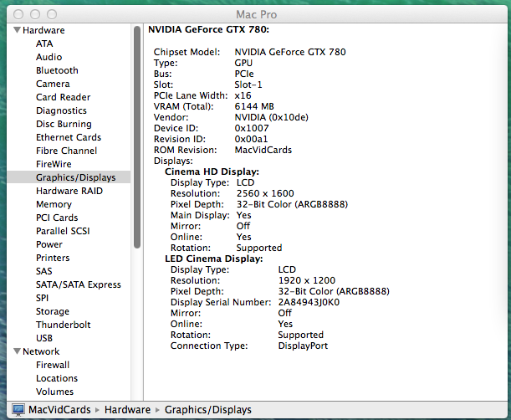Select Firewall under Network

(x=53, y=364)
